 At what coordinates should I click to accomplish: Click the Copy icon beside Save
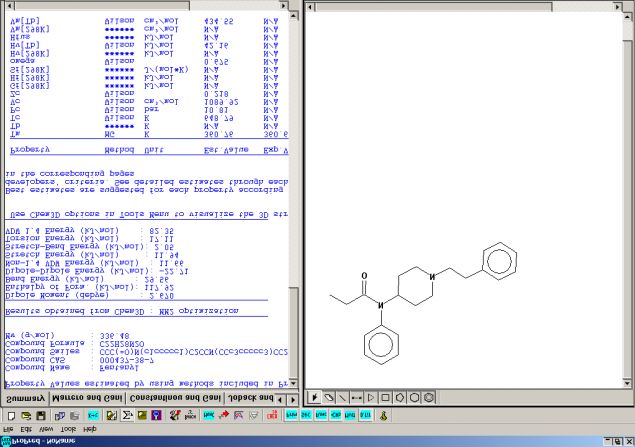point(60,416)
